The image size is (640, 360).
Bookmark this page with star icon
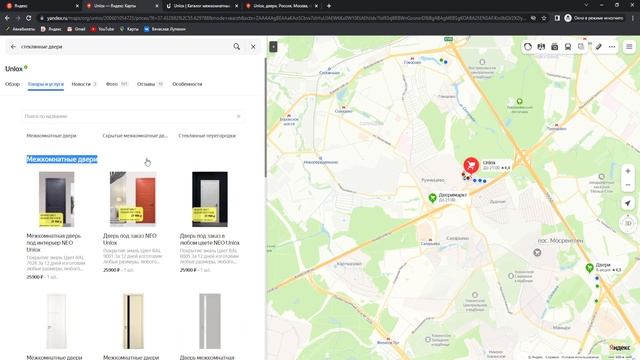click(x=544, y=18)
